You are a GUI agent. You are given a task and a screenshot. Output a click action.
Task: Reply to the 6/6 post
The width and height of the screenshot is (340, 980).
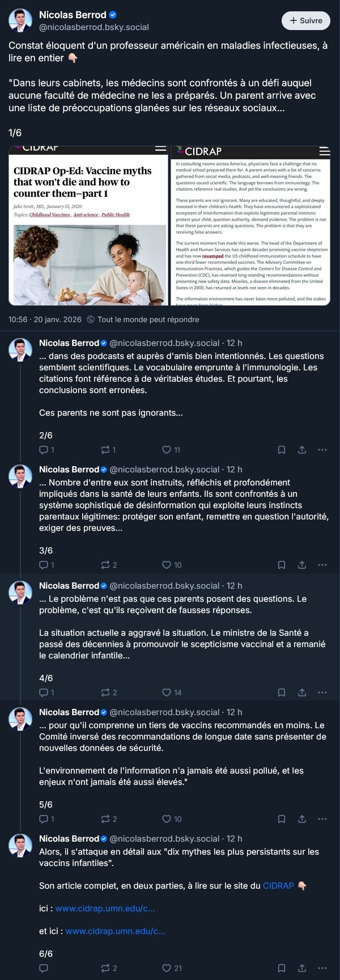point(44,968)
